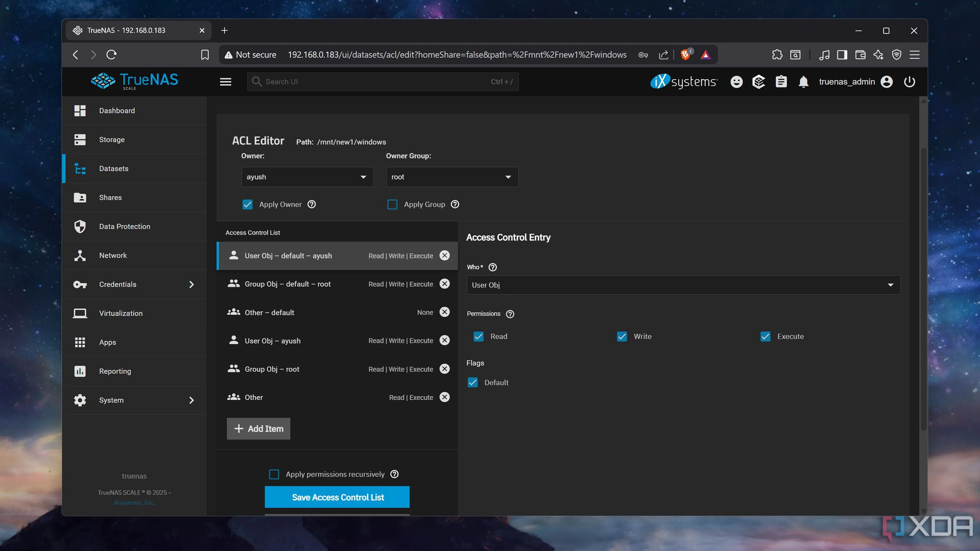Show the Permissions help tooltip
This screenshot has height=551, width=980.
[x=510, y=314]
